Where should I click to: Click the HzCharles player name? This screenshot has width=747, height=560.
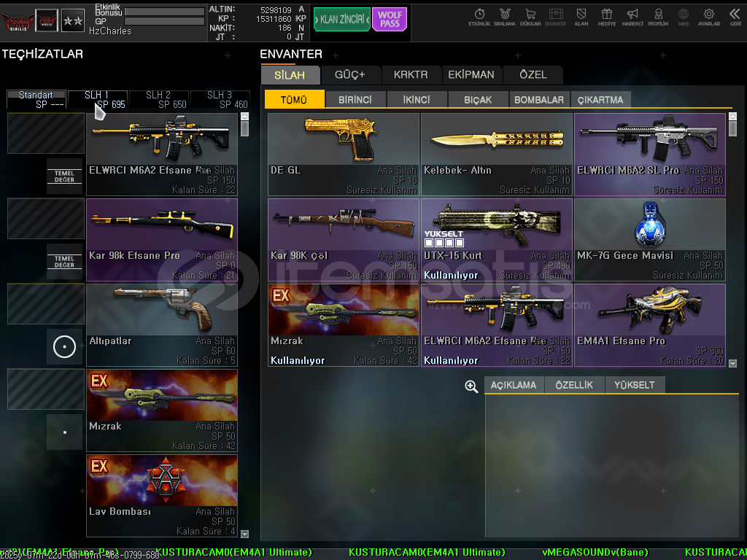(x=110, y=31)
